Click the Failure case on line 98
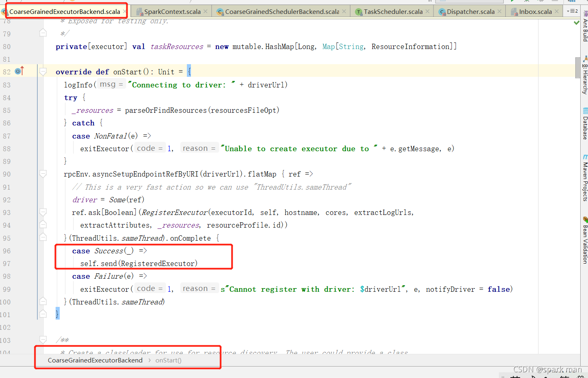The height and width of the screenshot is (378, 588). pos(108,276)
